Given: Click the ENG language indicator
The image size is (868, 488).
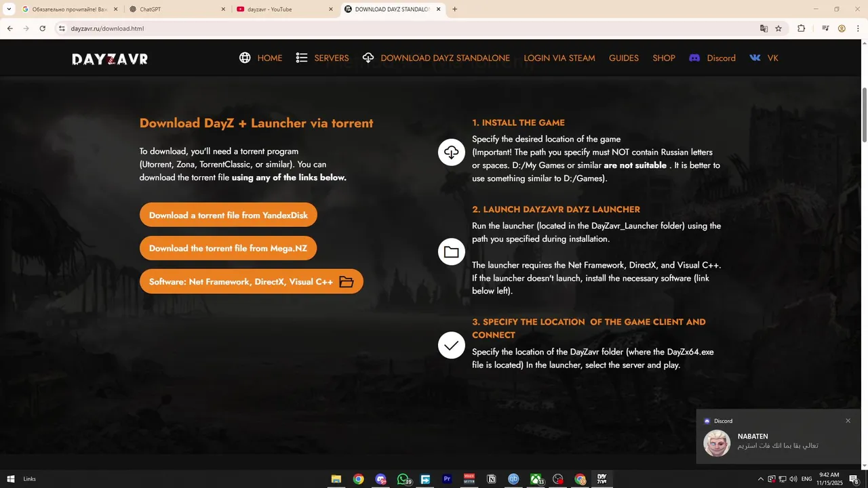Looking at the screenshot, I should tap(807, 479).
